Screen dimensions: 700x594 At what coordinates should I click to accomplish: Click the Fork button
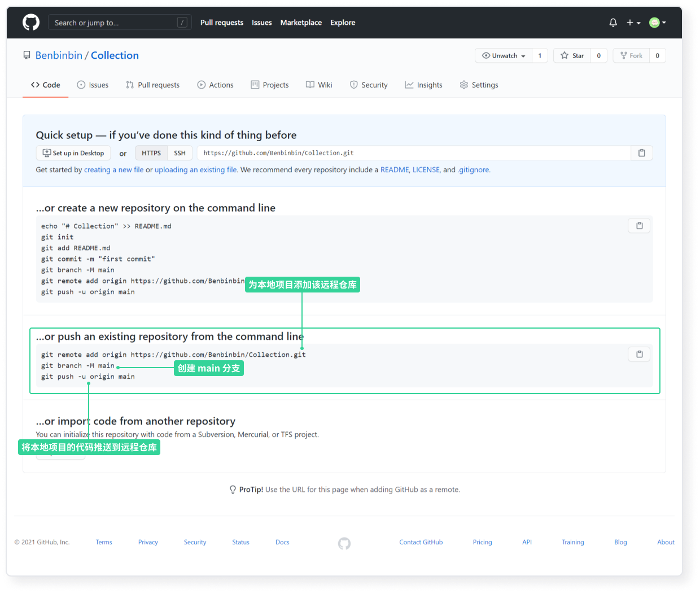tap(631, 55)
